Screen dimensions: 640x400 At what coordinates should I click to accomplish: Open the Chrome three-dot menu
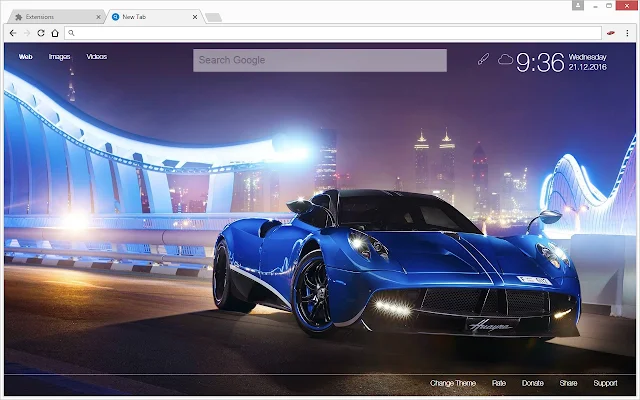(627, 33)
